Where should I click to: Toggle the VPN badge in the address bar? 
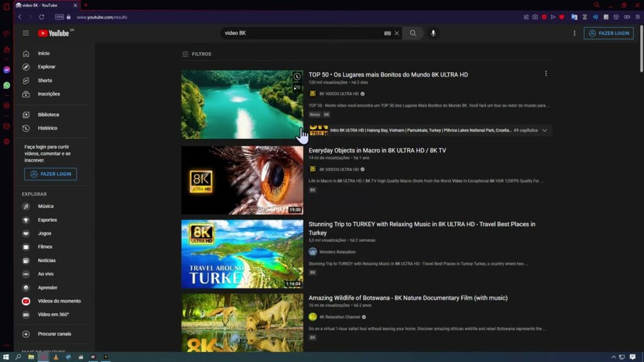click(x=60, y=17)
